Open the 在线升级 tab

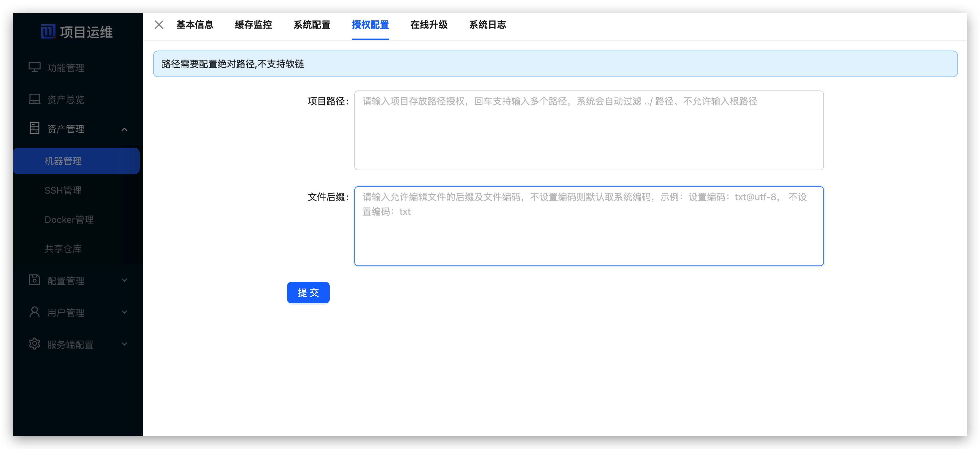(429, 25)
